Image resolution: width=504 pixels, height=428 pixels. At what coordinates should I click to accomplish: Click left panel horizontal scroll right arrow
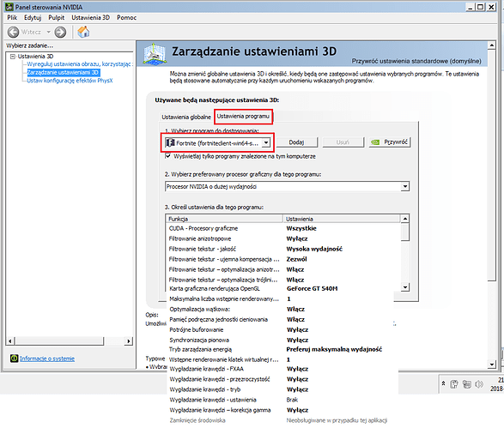(129, 341)
